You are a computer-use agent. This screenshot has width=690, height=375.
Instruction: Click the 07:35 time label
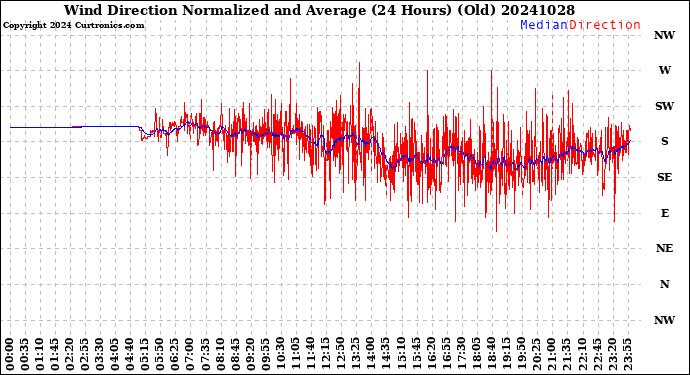coord(206,355)
